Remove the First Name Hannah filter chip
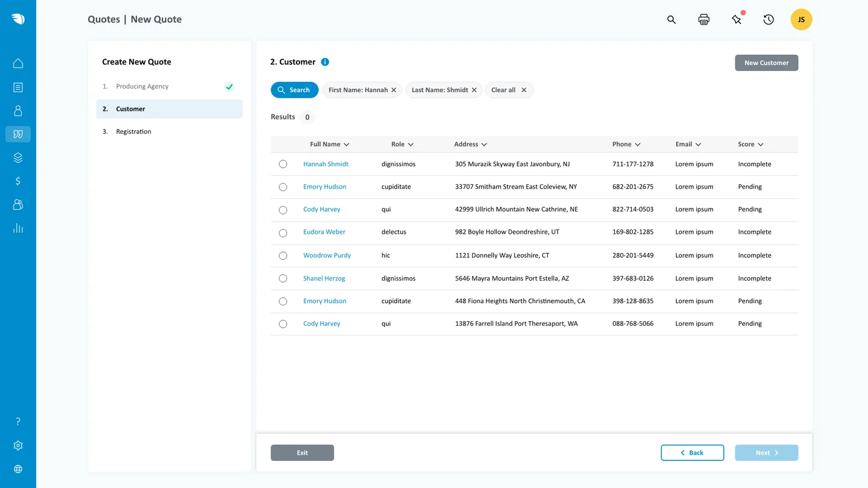Viewport: 868px width, 488px height. pyautogui.click(x=394, y=89)
